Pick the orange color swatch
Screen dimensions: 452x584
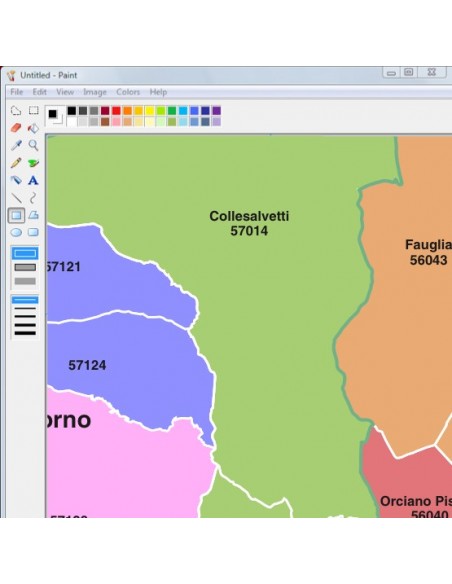[x=127, y=111]
